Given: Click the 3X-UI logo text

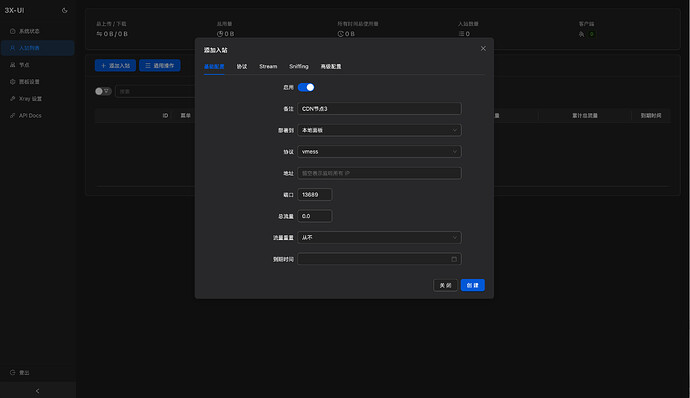Looking at the screenshot, I should (x=15, y=10).
